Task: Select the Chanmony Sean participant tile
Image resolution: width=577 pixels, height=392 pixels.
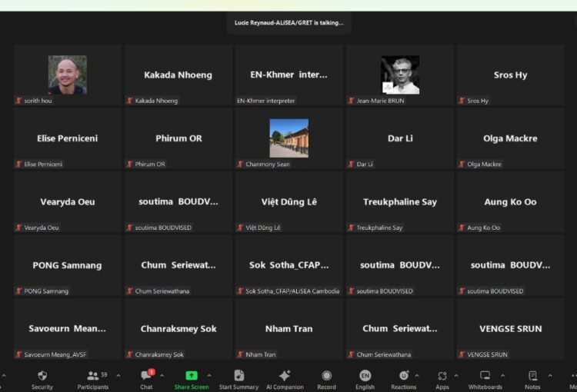Action: point(289,138)
